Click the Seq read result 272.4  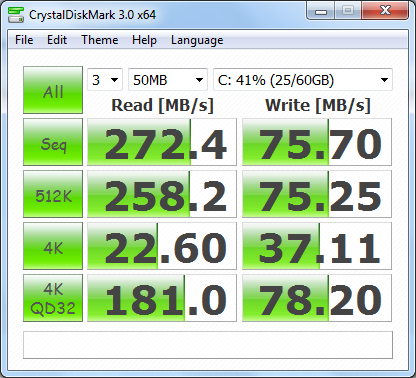[162, 142]
